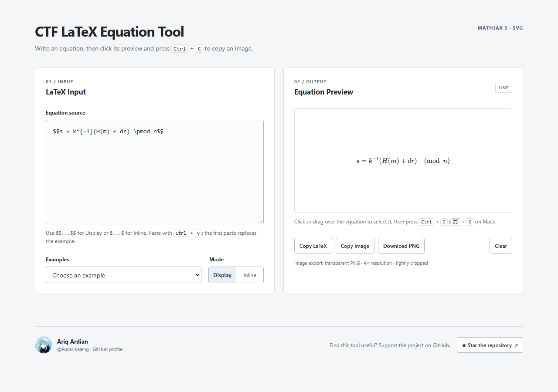The height and width of the screenshot is (392, 558).
Task: Click the LIVE badge in Equation Preview
Action: [x=504, y=88]
